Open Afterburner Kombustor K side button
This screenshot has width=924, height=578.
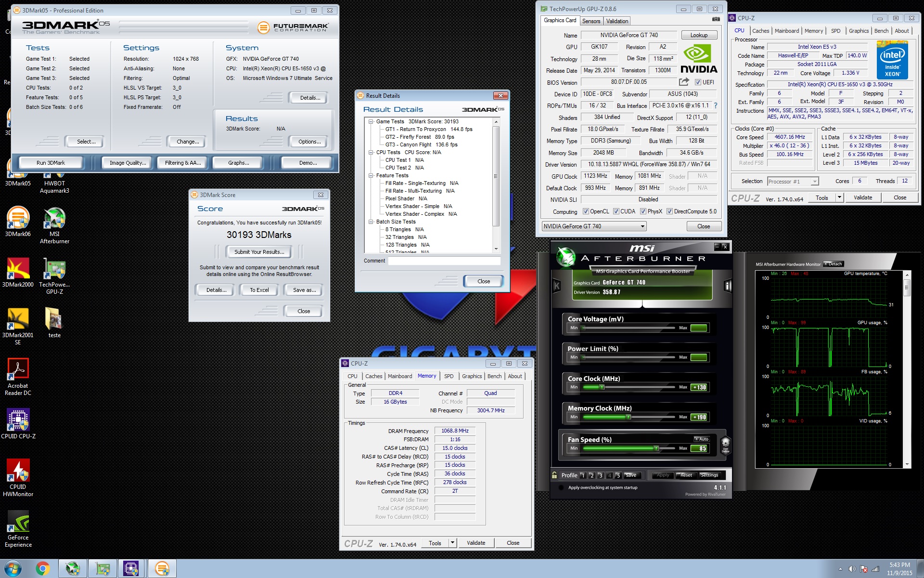tap(557, 286)
